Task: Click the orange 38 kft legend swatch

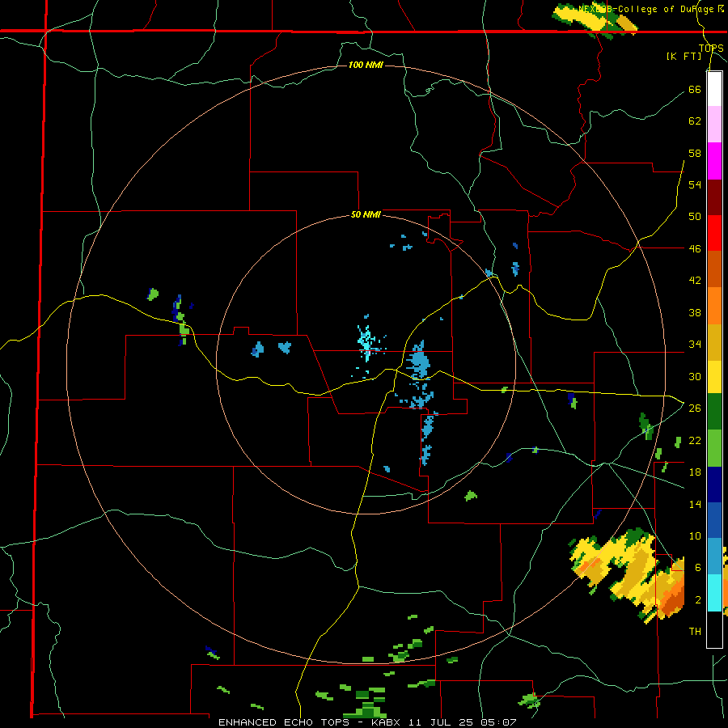Action: coord(714,306)
